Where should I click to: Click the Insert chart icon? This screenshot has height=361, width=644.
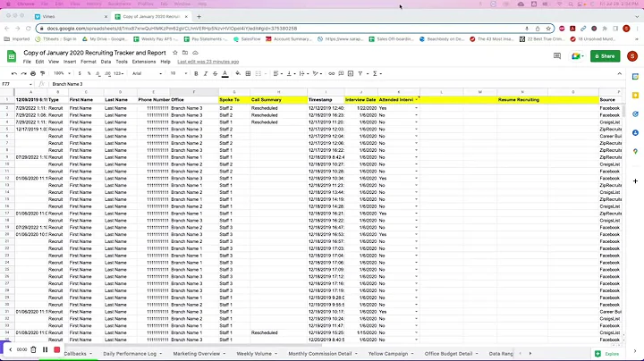[351, 73]
